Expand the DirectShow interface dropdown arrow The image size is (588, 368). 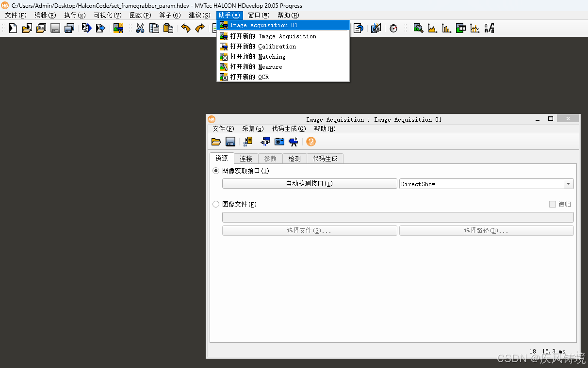pyautogui.click(x=569, y=184)
